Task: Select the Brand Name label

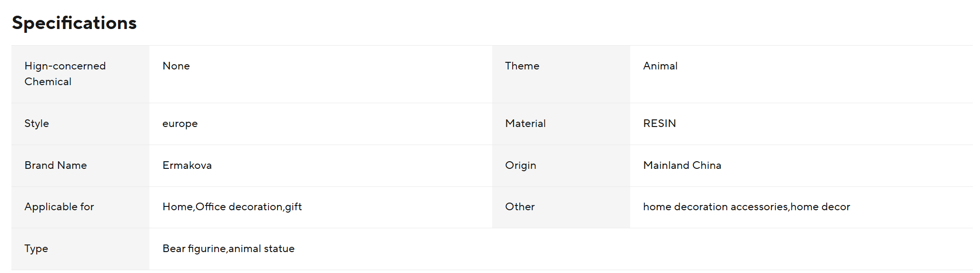Action: [56, 166]
